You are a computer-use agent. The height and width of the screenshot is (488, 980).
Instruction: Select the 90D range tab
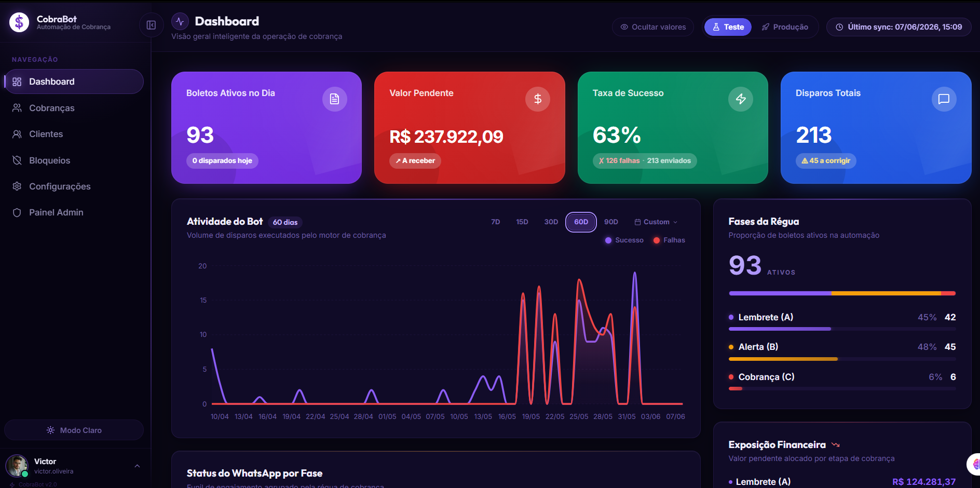point(611,222)
